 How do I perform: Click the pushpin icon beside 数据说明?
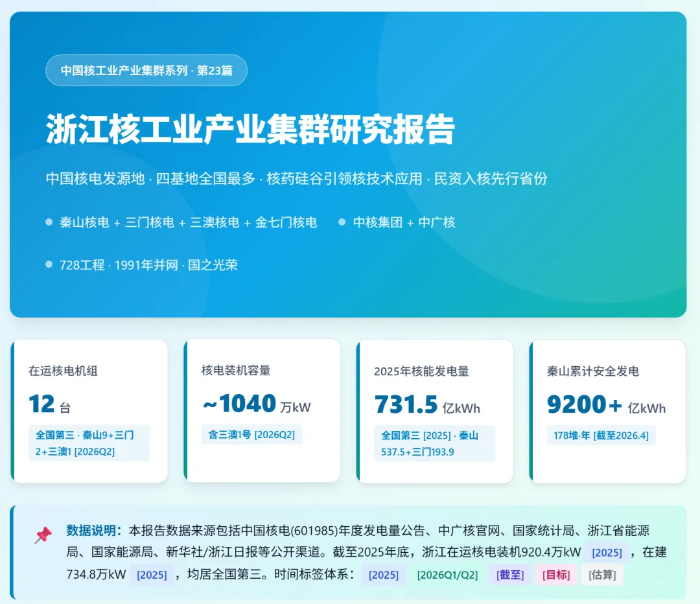click(43, 535)
